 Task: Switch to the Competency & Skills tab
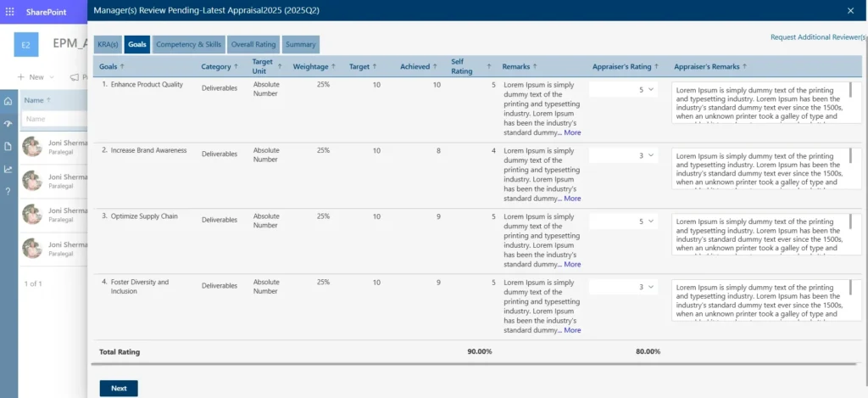(x=188, y=45)
